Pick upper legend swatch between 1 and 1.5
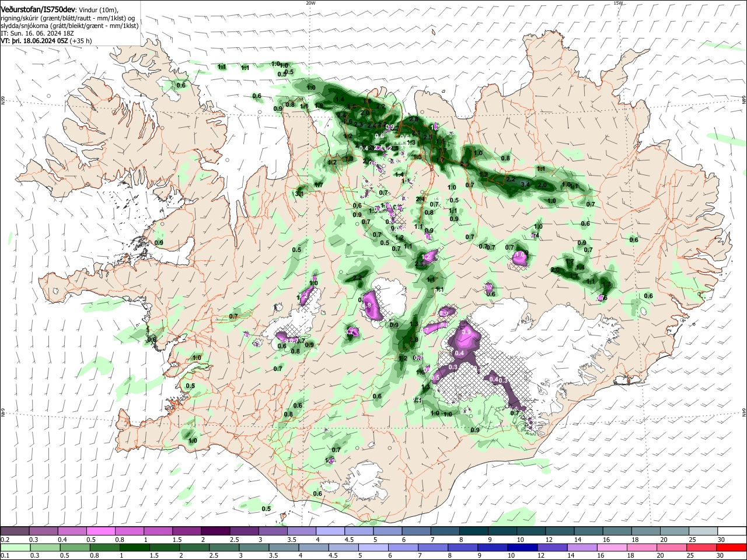This screenshot has width=747, height=560. (x=158, y=531)
